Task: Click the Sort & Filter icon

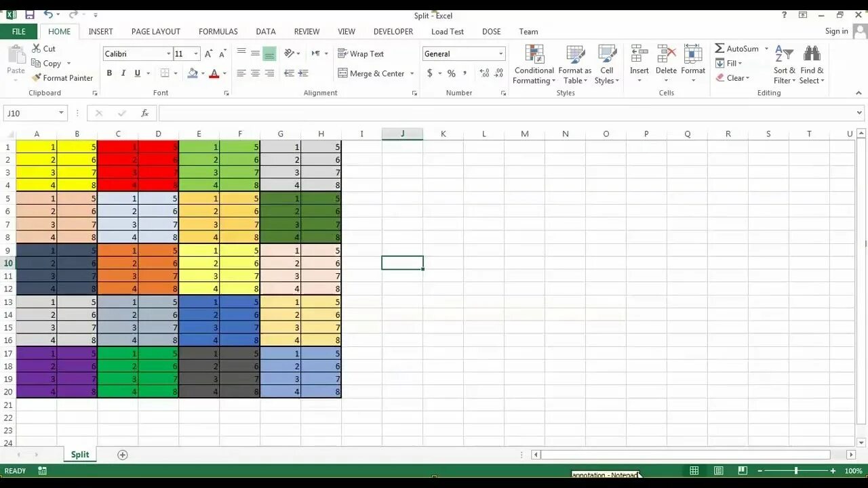Action: coord(784,54)
